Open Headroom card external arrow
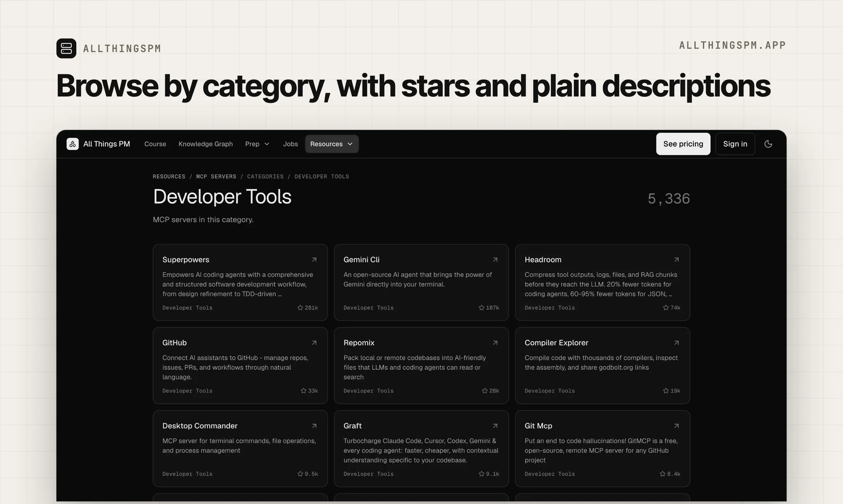This screenshot has height=504, width=843. click(x=676, y=260)
